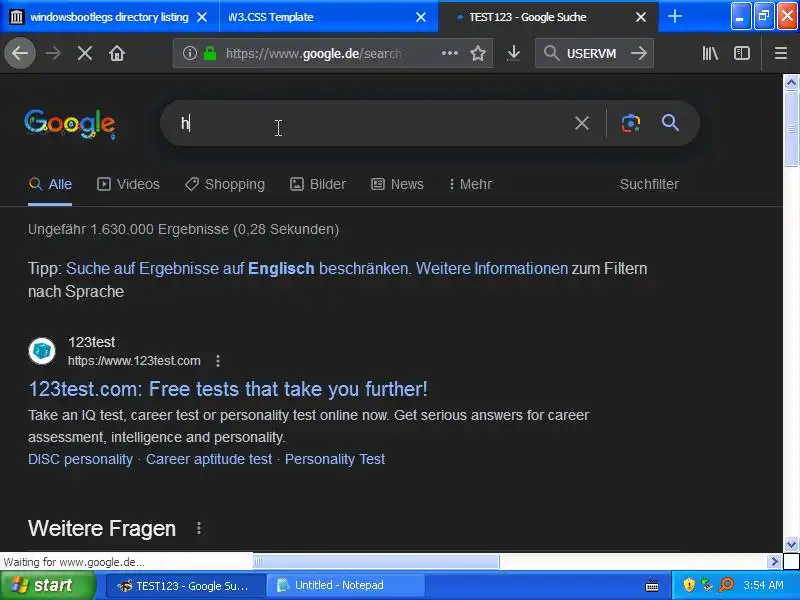Submit the USERVM search with the arrow
800x600 pixels.
[639, 53]
